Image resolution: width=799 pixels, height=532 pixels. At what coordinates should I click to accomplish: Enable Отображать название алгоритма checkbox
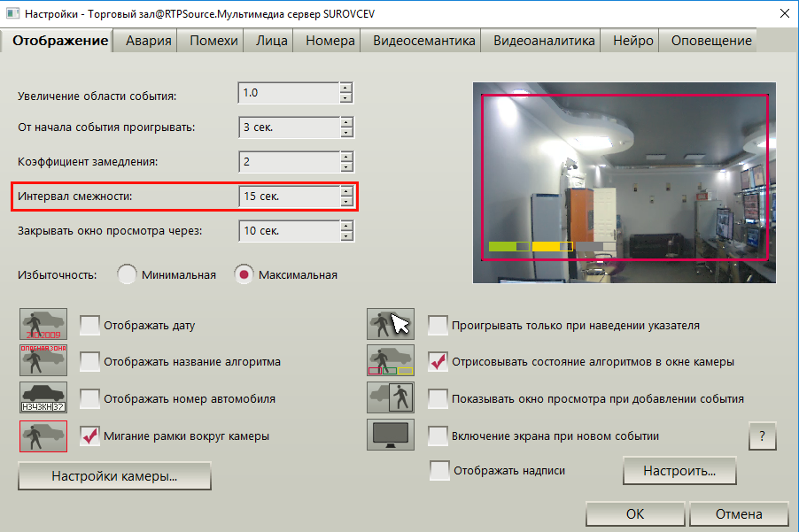coord(89,362)
